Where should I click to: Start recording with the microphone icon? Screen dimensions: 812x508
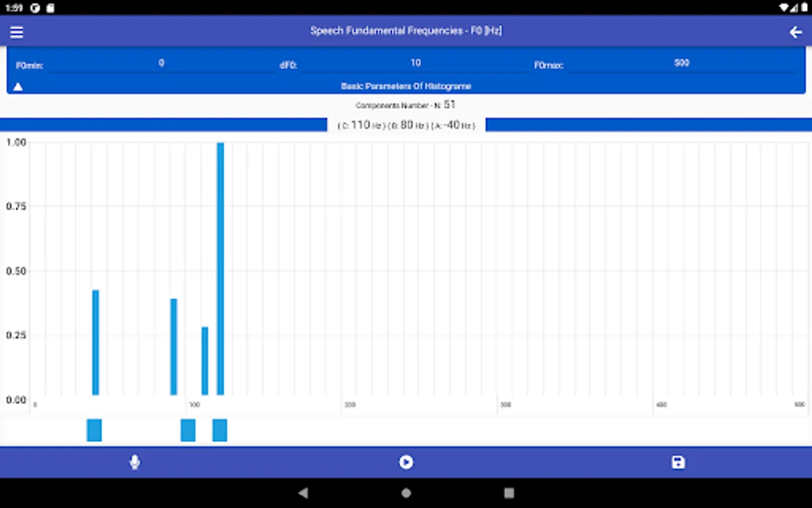pyautogui.click(x=135, y=462)
